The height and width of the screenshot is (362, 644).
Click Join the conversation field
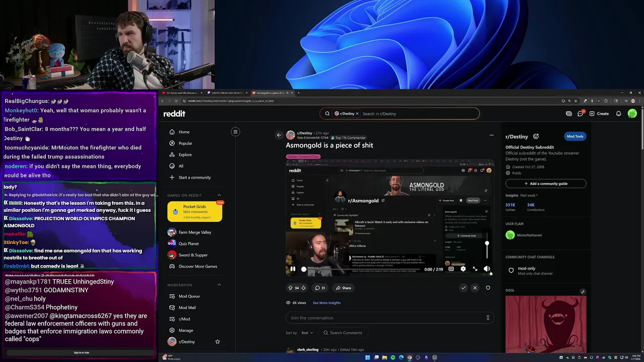click(390, 318)
